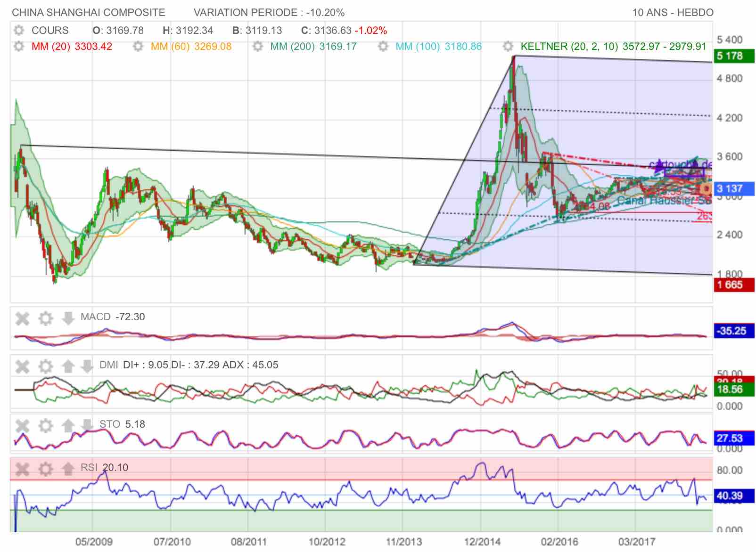The height and width of the screenshot is (552, 756).
Task: Move MACD panel down with arrow
Action: (x=68, y=318)
